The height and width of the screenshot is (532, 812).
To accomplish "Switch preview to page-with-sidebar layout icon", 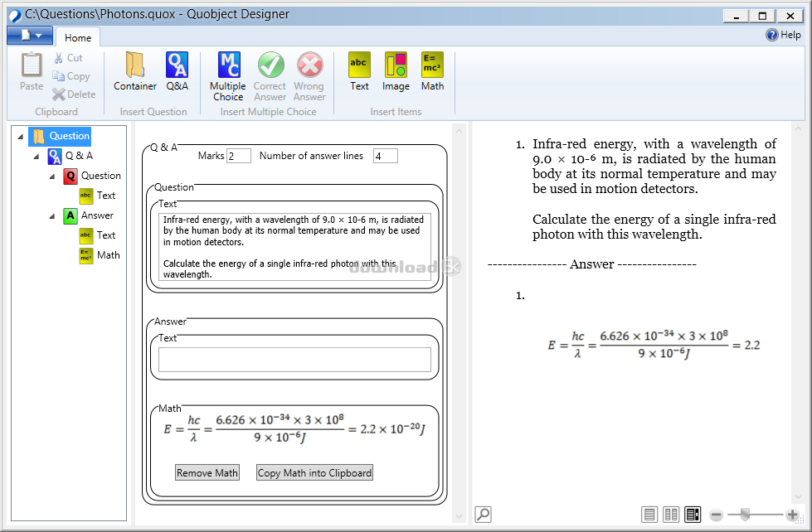I will click(693, 515).
